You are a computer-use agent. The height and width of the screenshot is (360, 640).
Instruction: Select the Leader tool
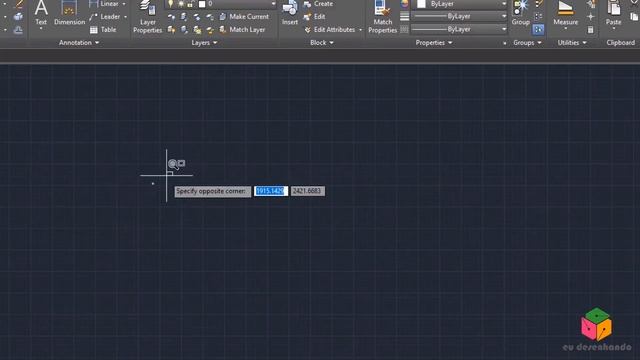(105, 17)
